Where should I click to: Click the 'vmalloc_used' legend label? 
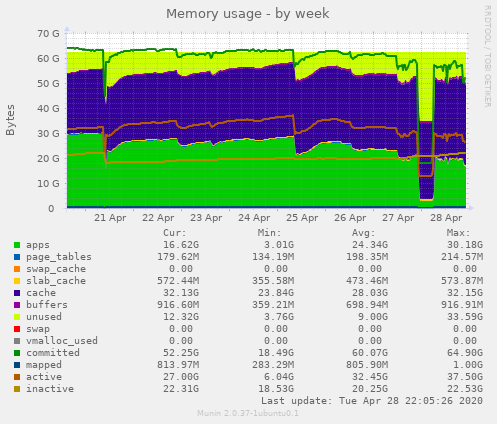62,341
